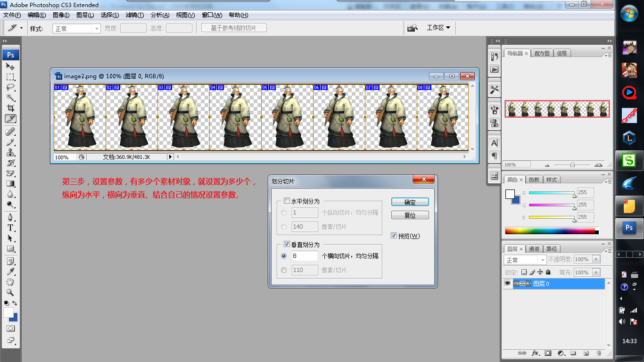Close the 划分切片 dialog
Screen dimensions: 644x362
tap(423, 180)
